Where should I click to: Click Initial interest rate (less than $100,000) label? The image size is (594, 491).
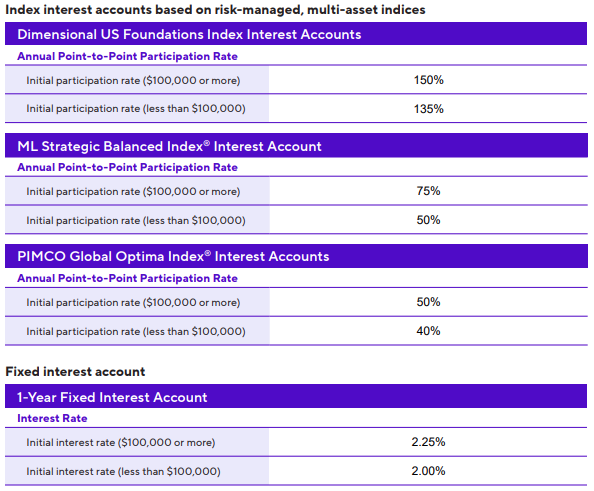tap(123, 471)
